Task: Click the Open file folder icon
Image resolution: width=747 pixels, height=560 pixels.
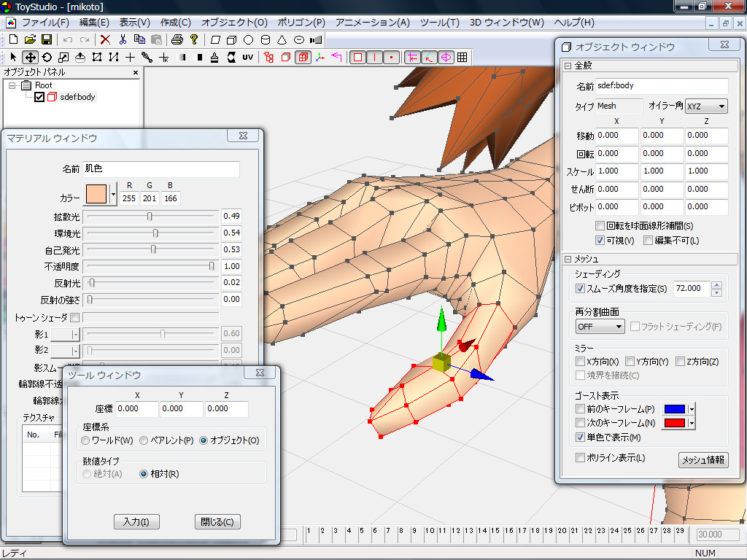Action: (x=30, y=39)
